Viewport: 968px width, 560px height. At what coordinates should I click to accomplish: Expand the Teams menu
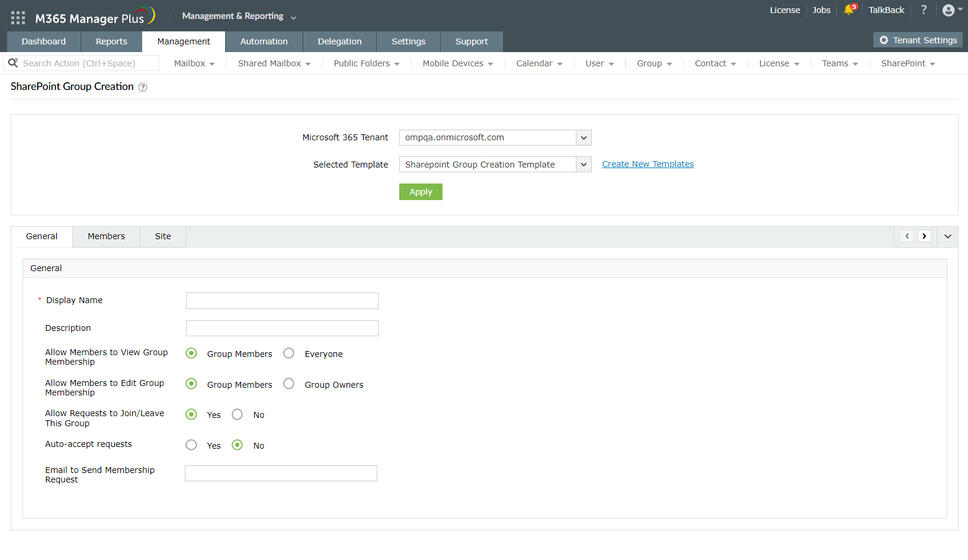pos(840,63)
